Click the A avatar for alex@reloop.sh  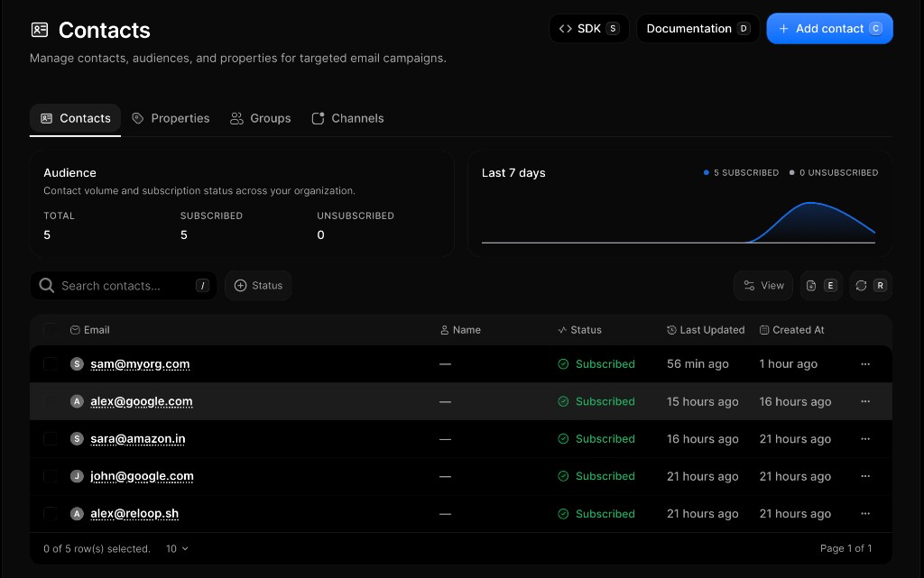[77, 514]
